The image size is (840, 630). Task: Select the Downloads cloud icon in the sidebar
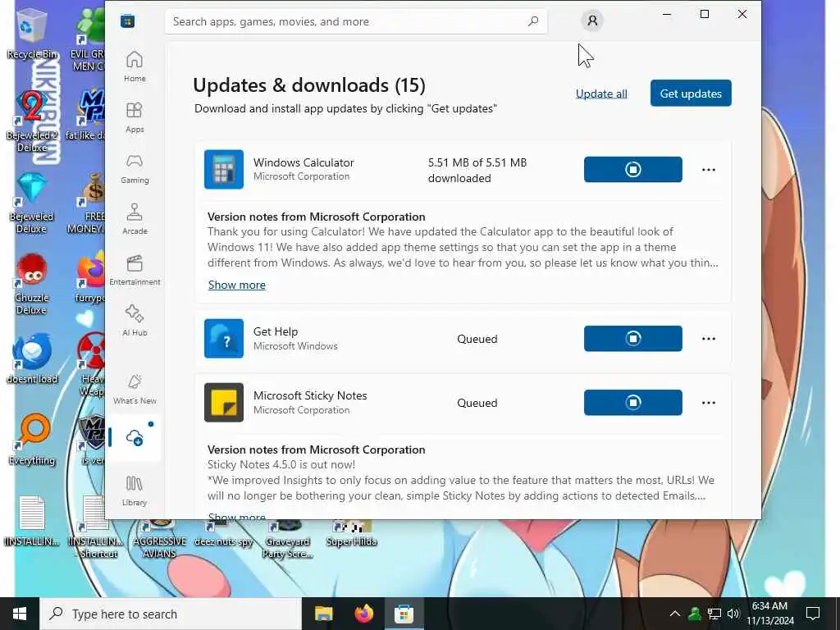135,438
